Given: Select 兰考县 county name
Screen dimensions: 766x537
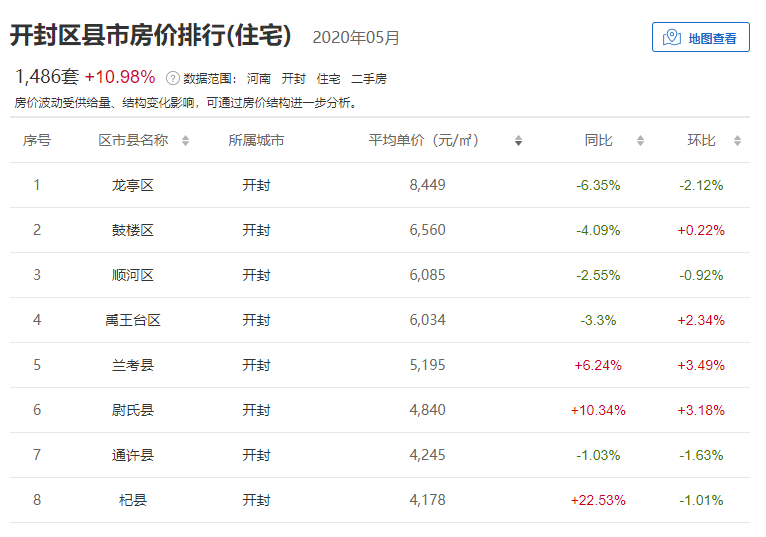Looking at the screenshot, I should click(133, 365).
